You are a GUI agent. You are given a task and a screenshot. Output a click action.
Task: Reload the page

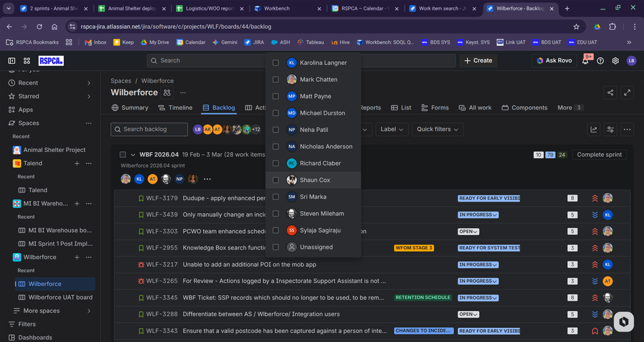coord(39,26)
